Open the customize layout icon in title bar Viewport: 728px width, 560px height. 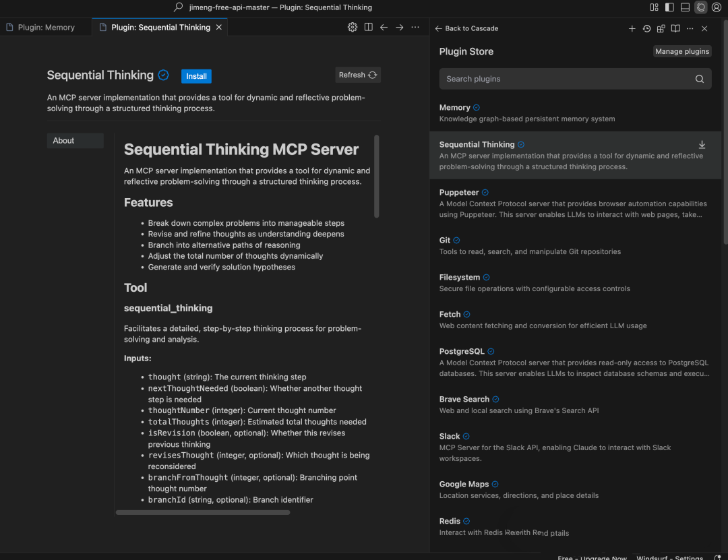[x=654, y=7]
